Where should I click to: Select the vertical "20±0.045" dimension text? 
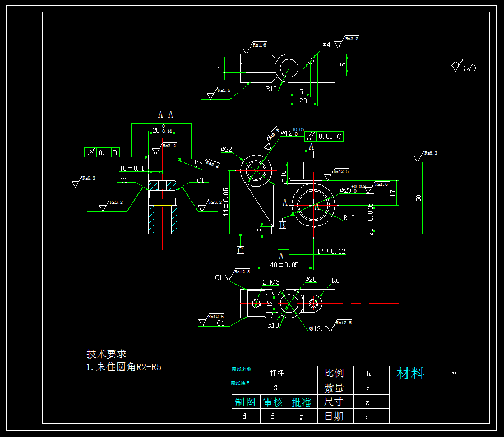[370, 220]
